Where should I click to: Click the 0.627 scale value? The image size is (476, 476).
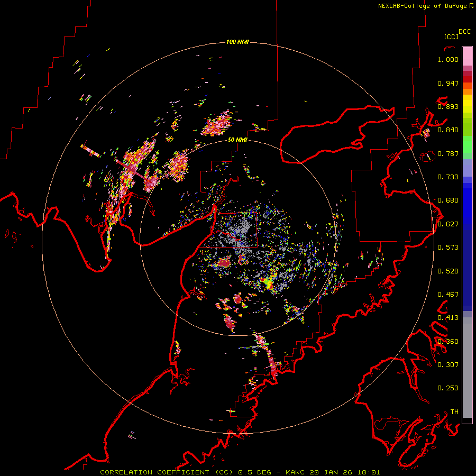coord(448,224)
